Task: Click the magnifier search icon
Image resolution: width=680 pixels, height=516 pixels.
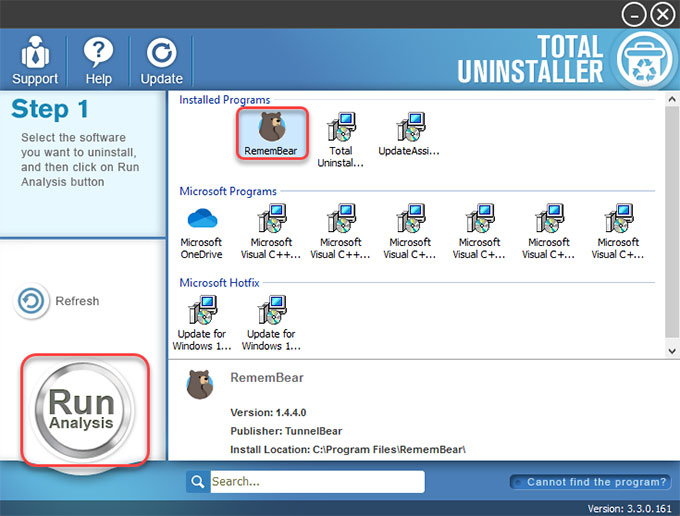Action: click(198, 482)
